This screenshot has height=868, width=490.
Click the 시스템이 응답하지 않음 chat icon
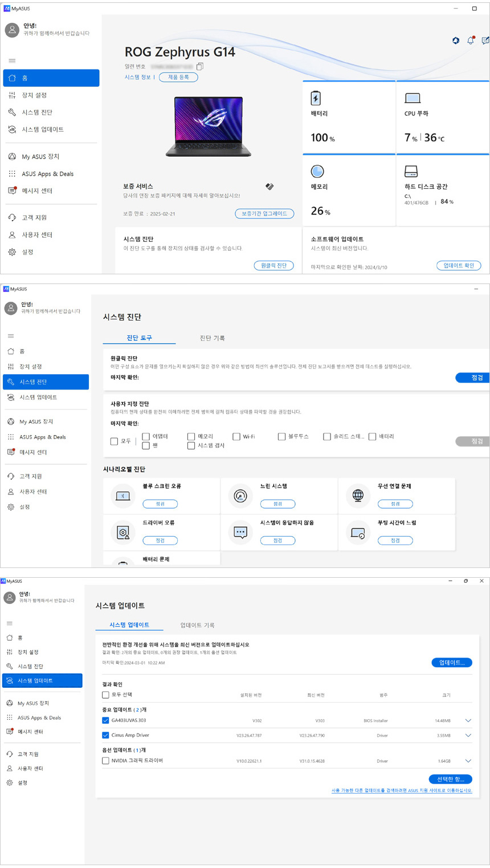(x=240, y=533)
